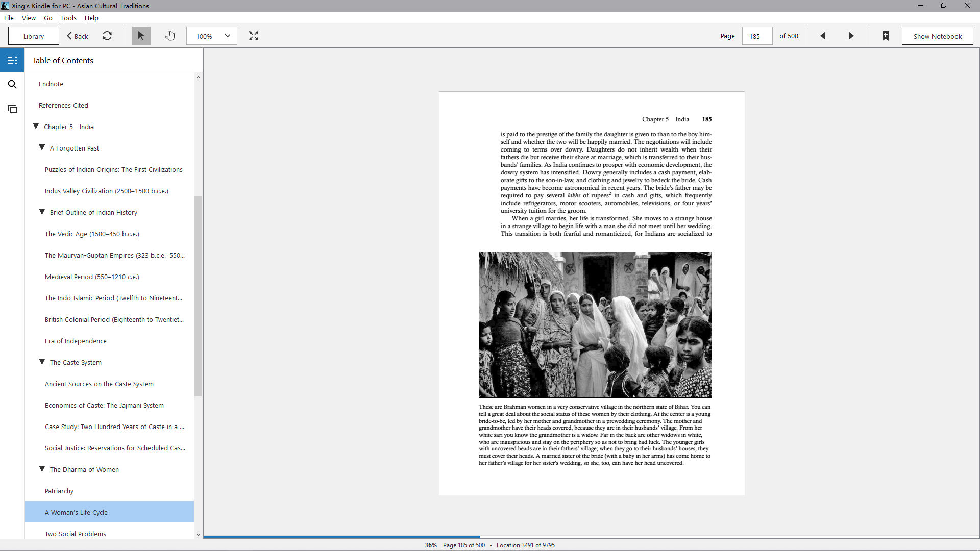Go to Indus Valley Civilization section
The width and height of the screenshot is (980, 551).
click(x=109, y=191)
